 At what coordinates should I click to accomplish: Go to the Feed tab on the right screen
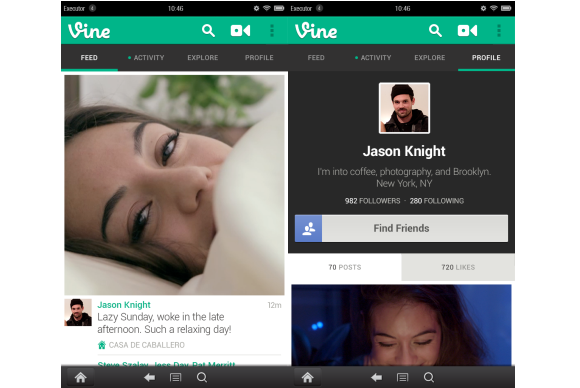point(316,58)
